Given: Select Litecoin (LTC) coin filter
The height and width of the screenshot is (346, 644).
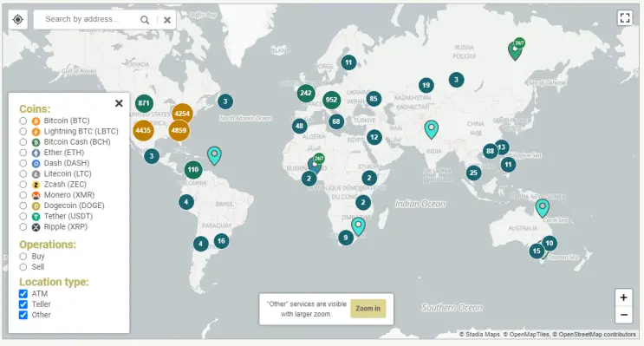Looking at the screenshot, I should tap(23, 173).
